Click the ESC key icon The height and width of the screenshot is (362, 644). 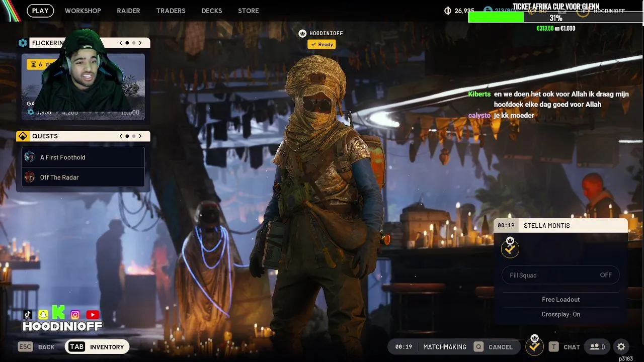[x=26, y=347]
